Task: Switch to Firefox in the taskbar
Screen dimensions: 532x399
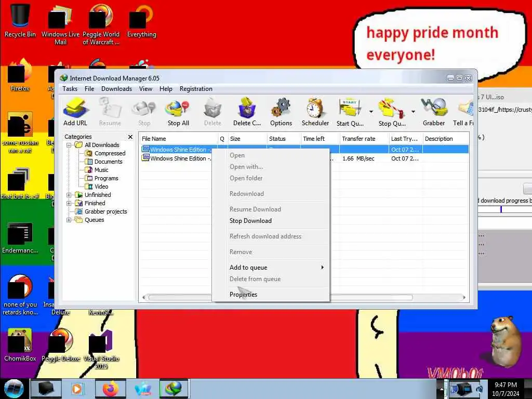Action: click(110, 389)
